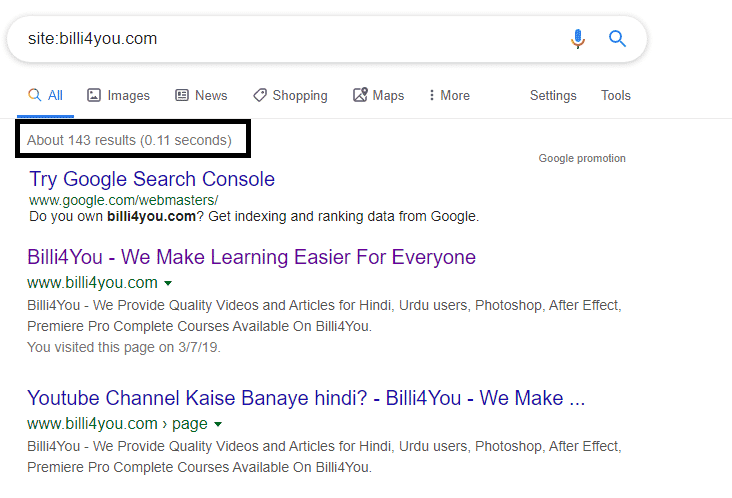732x498 pixels.
Task: Expand the arrow beside www.billi4you.com › page
Action: click(218, 424)
